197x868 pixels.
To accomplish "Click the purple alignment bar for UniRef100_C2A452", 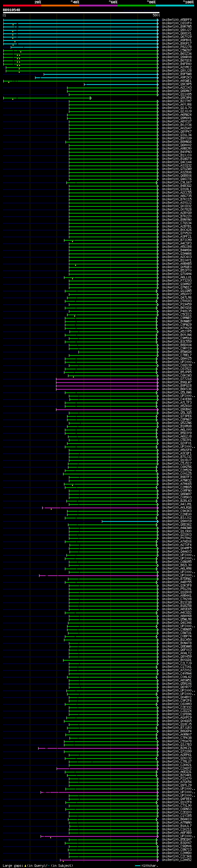I will tap(109, 860).
